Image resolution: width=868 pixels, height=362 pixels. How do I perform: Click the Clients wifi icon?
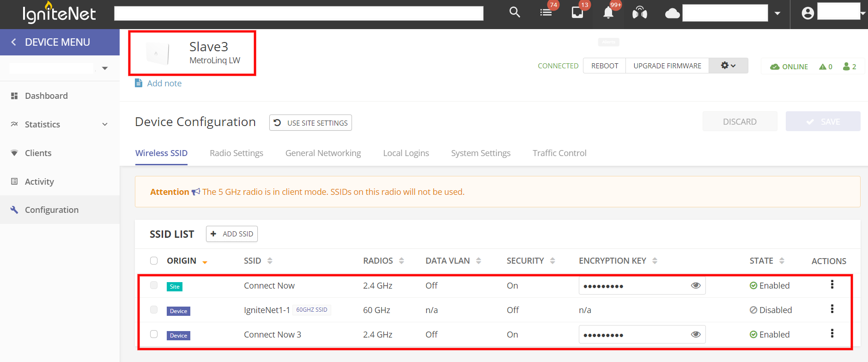point(14,153)
